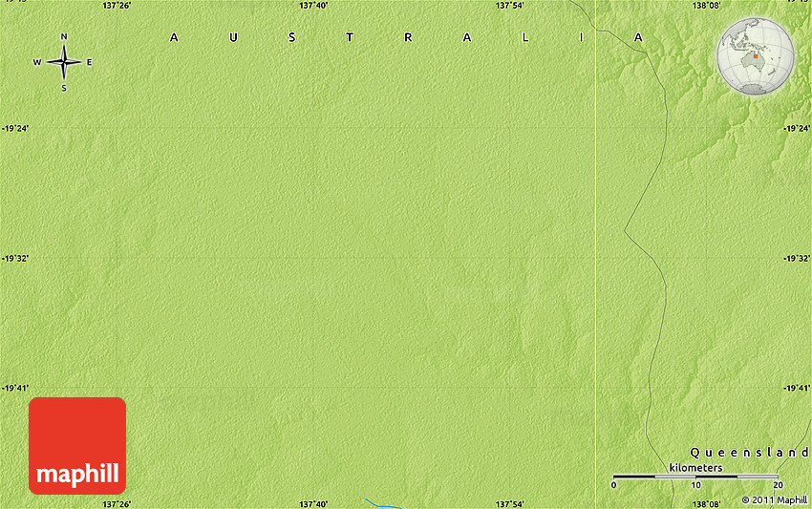The height and width of the screenshot is (509, 812).
Task: Click the kilometers scale bar
Action: (695, 476)
